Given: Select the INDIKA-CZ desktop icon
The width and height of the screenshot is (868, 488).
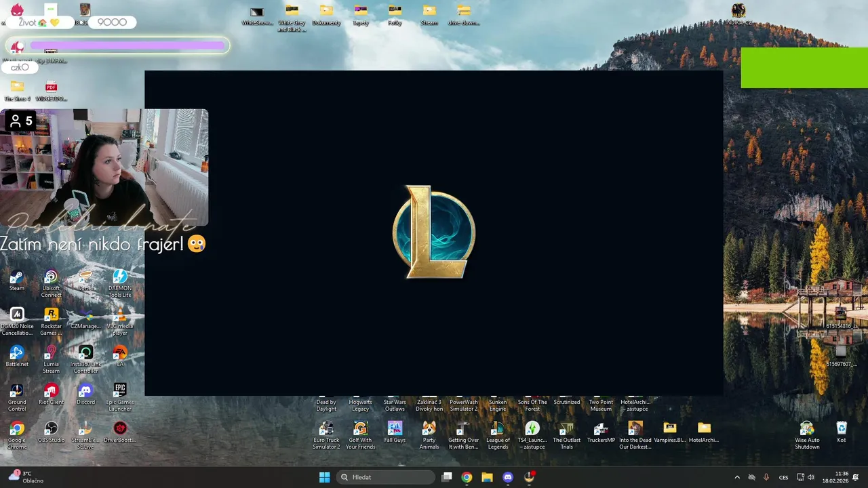Looking at the screenshot, I should [738, 15].
